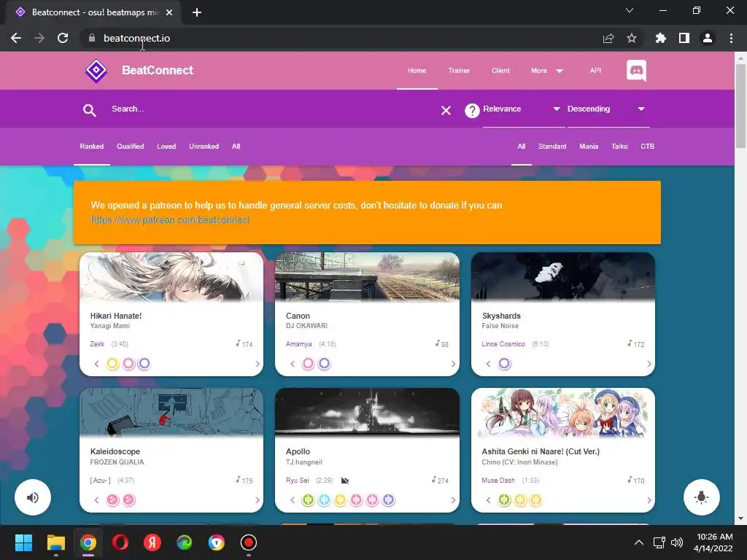Expand the More menu
The image size is (747, 560).
point(547,71)
